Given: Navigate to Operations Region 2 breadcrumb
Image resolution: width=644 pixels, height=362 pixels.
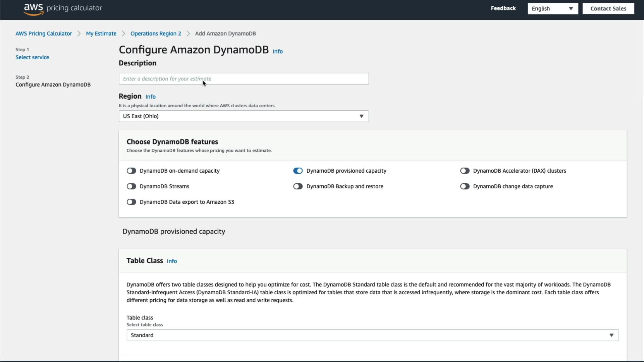Looking at the screenshot, I should pyautogui.click(x=156, y=34).
